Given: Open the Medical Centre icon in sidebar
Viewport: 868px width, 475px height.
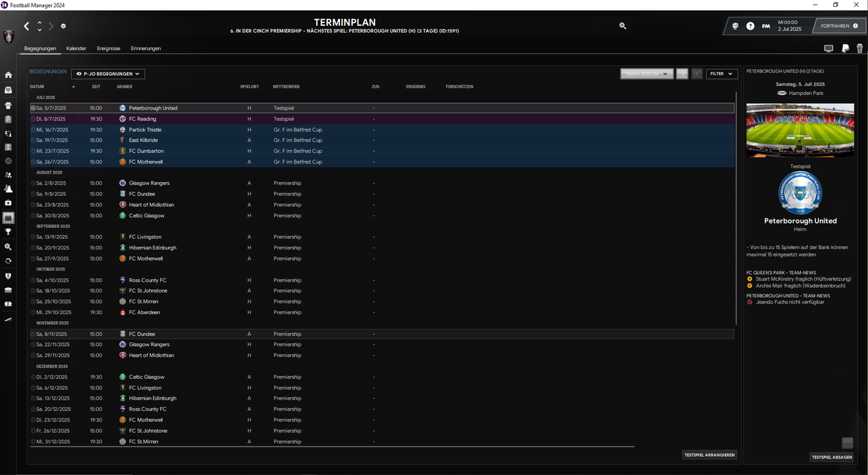Looking at the screenshot, I should tap(8, 203).
